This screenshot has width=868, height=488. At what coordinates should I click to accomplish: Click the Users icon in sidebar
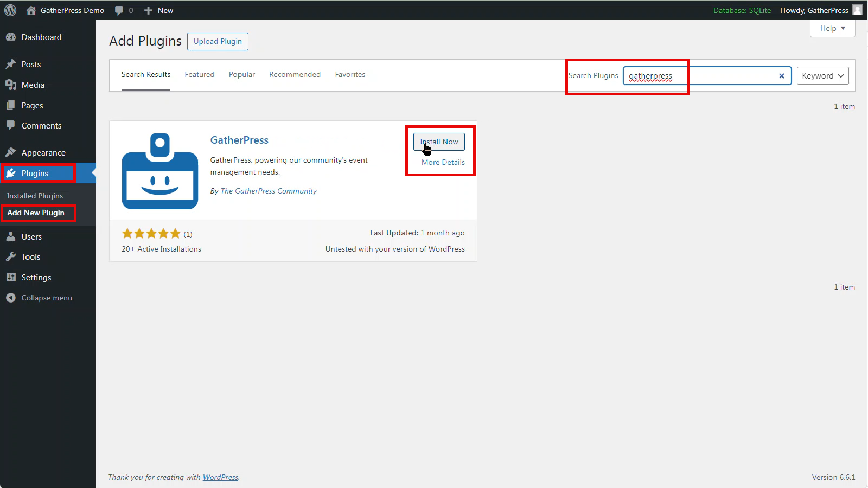[x=11, y=237]
